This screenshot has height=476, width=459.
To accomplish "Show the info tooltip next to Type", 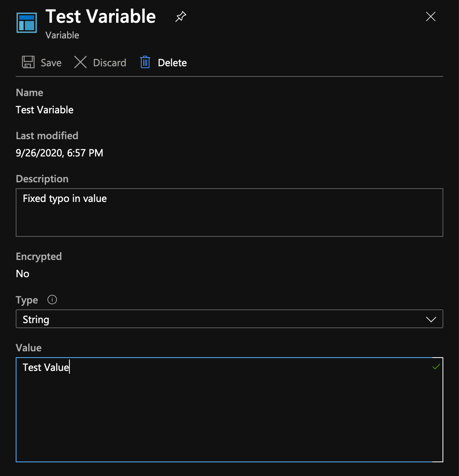I will click(x=52, y=300).
